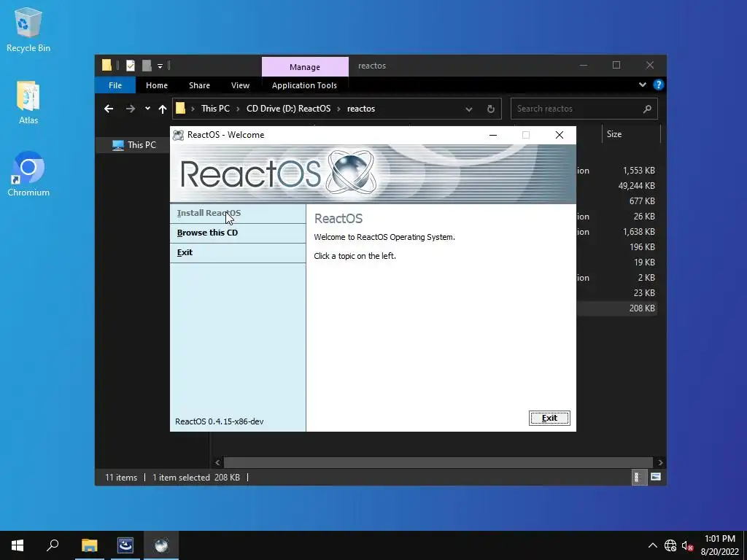This screenshot has height=560, width=747.
Task: Expand the address bar history dropdown
Action: [469, 109]
